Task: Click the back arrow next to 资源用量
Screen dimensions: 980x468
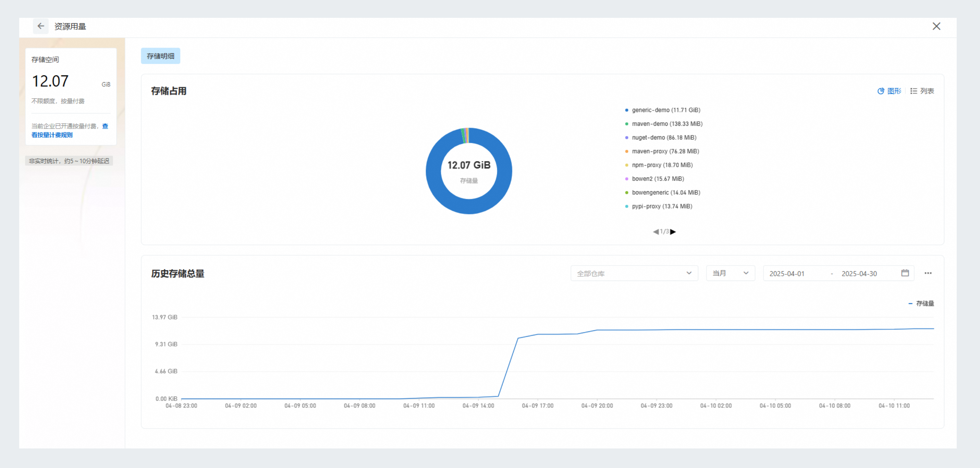Action: tap(41, 26)
